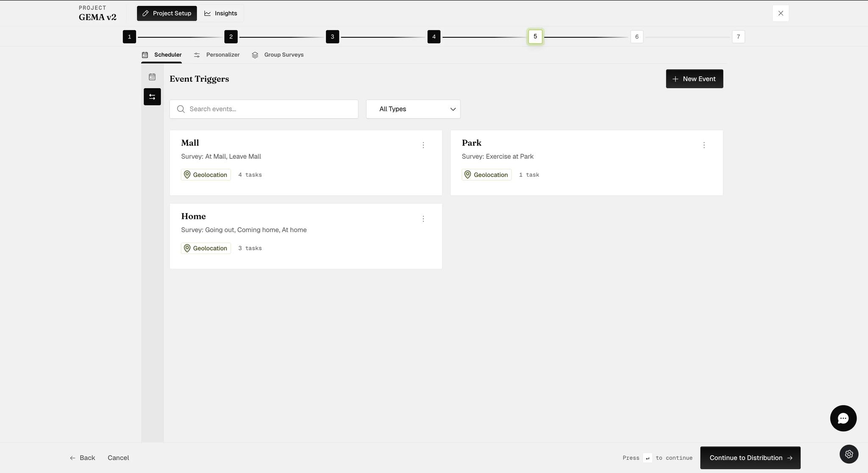This screenshot has height=473, width=868.
Task: Open the Insights view
Action: [221, 14]
